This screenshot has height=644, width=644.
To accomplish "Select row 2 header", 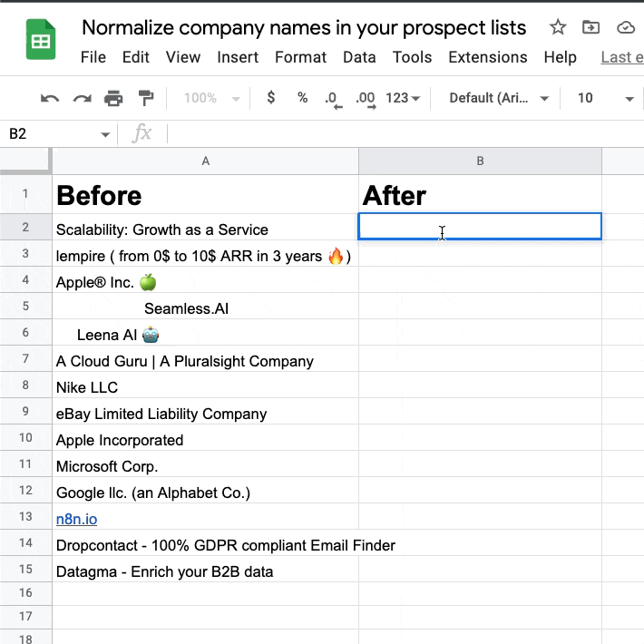I will tap(25, 227).
